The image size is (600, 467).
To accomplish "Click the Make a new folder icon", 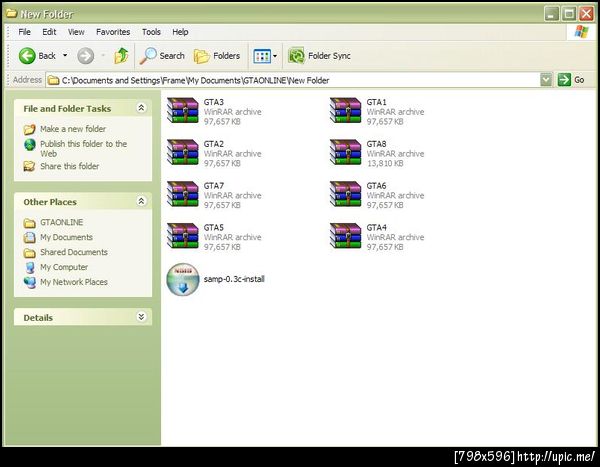I will (29, 129).
